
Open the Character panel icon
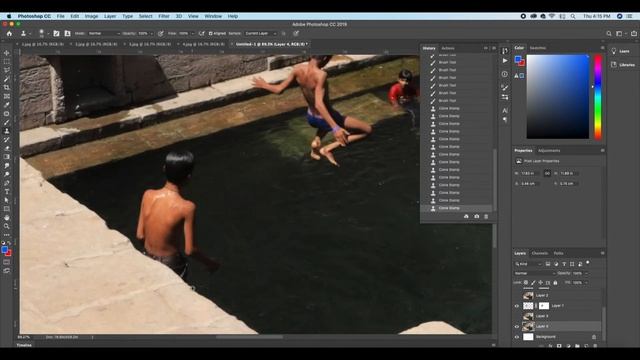pos(505,110)
